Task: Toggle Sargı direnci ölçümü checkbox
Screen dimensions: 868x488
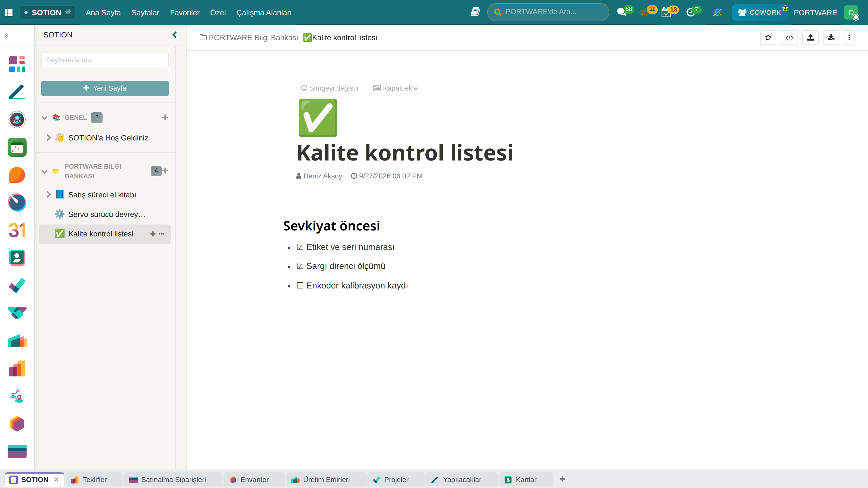Action: tap(300, 266)
